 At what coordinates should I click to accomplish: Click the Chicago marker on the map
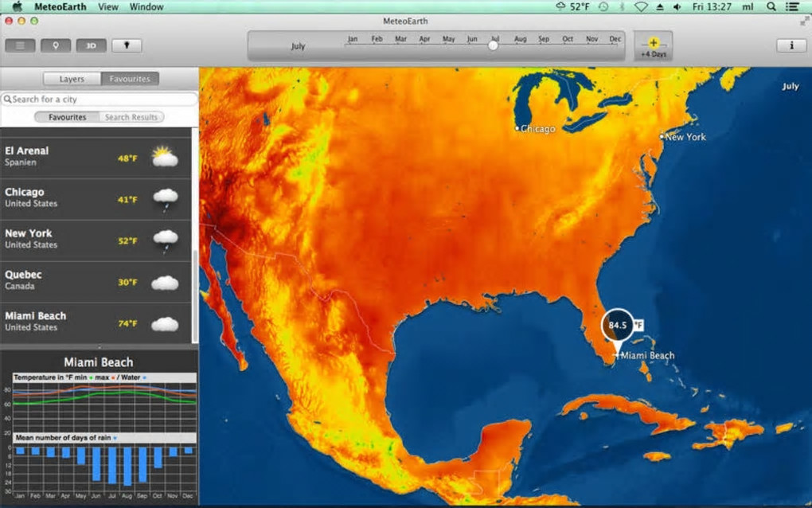pyautogui.click(x=517, y=128)
